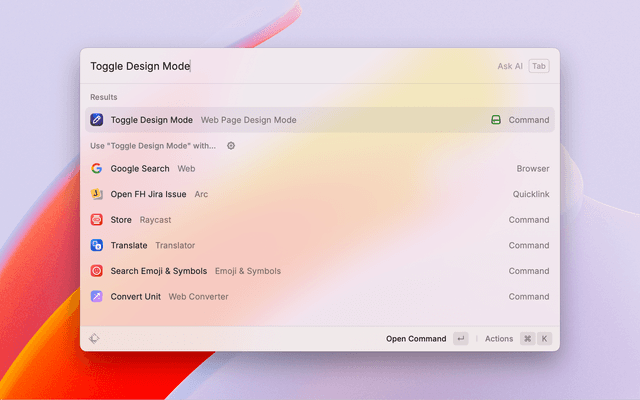
Task: Click the Convert Unit icon
Action: 97,296
